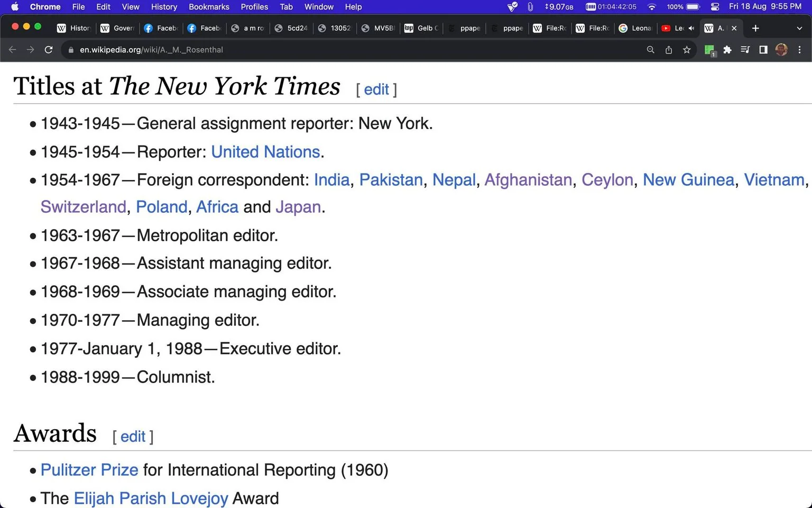The image size is (812, 508).
Task: Click the 01:04:42:05 timer menu item
Action: [x=611, y=6]
